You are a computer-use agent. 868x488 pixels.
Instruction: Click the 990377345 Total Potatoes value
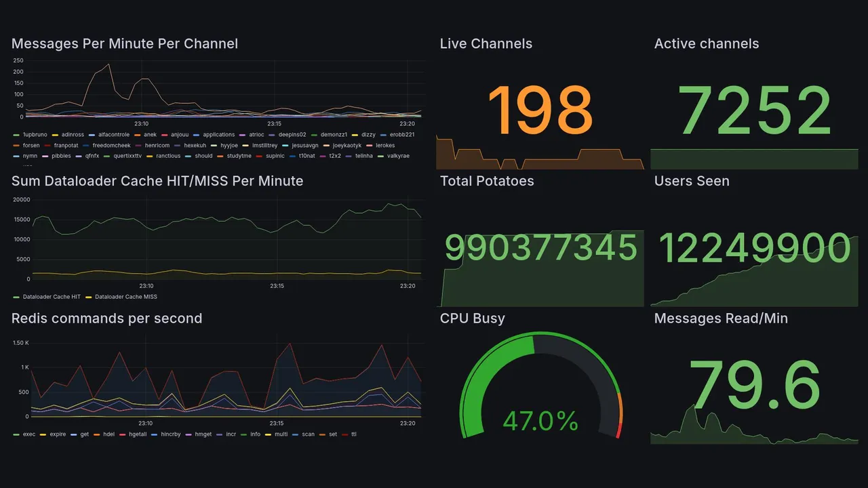tap(540, 247)
